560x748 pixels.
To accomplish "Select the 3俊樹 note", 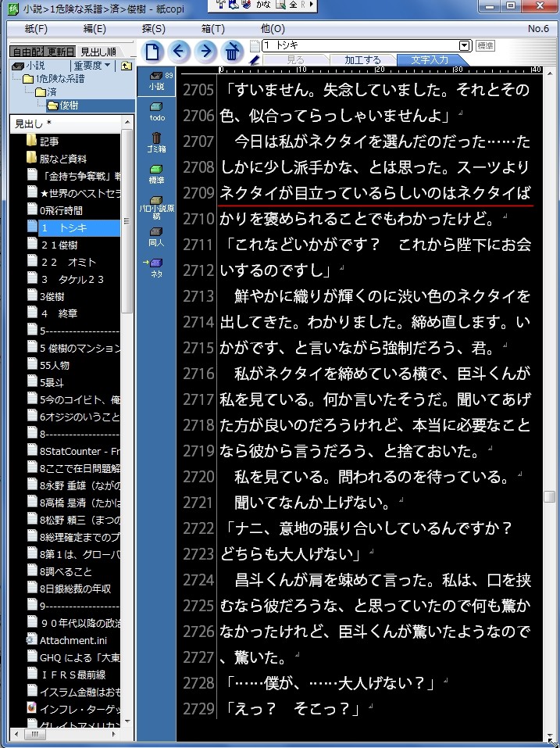I will [x=45, y=296].
